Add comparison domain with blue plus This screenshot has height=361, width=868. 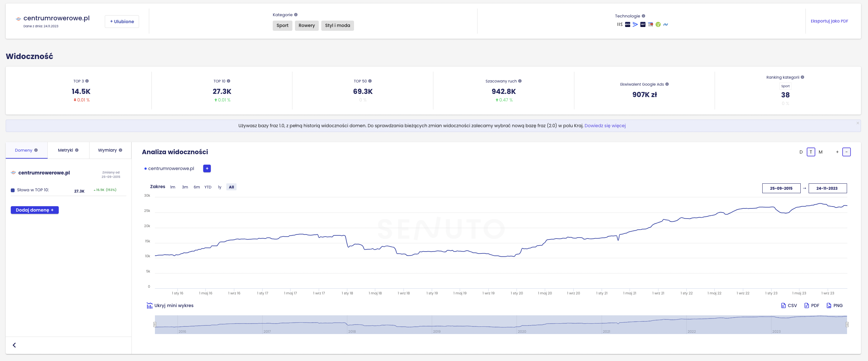coord(207,168)
